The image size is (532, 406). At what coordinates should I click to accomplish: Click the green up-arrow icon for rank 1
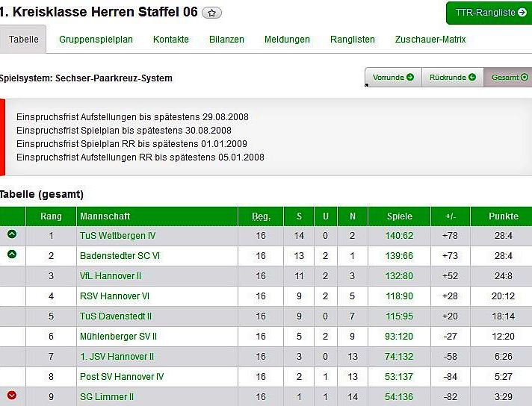coord(12,234)
